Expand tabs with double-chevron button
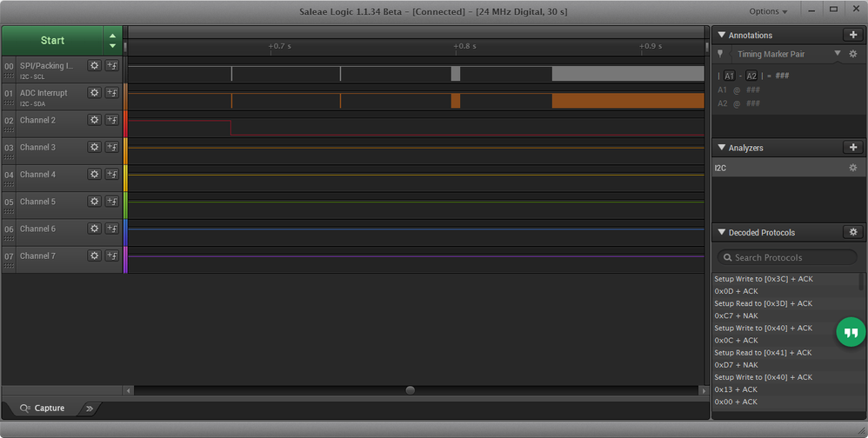This screenshot has height=438, width=868. pos(89,408)
